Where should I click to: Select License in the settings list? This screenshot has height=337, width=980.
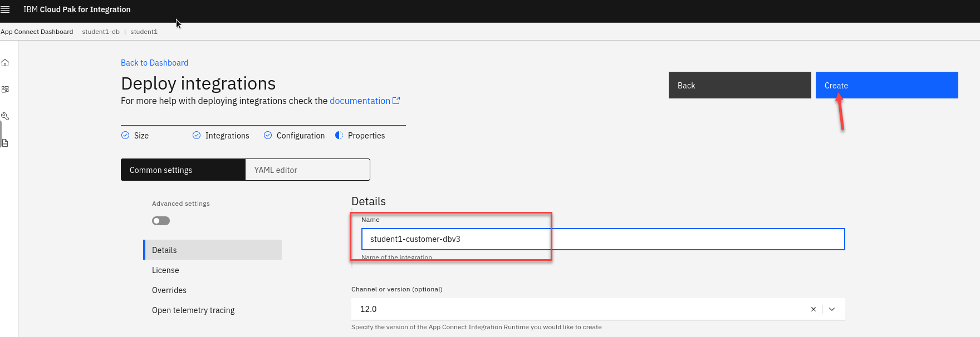point(165,270)
